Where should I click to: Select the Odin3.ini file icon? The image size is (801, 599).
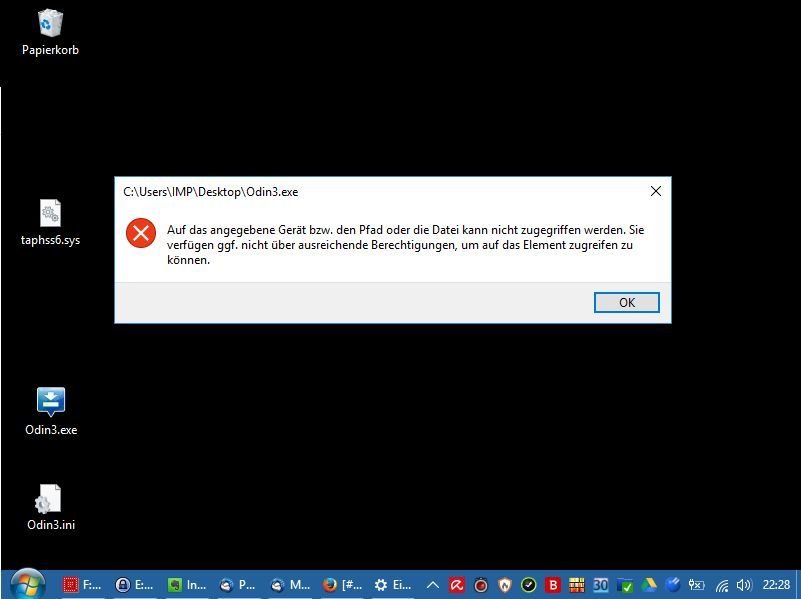click(51, 508)
